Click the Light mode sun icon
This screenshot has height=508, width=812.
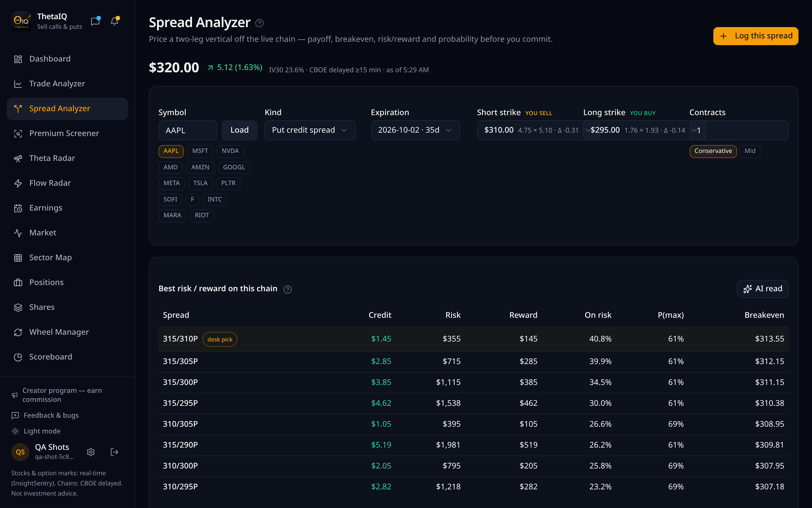[15, 432]
